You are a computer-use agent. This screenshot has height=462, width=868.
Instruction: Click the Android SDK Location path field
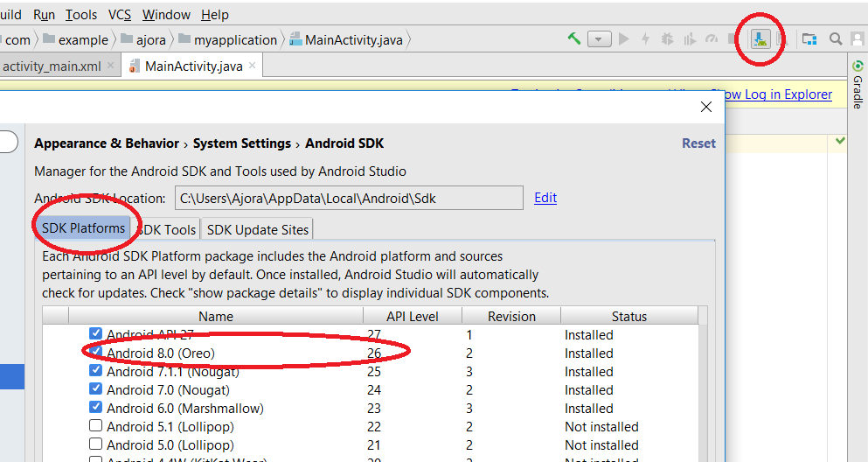[x=349, y=198]
